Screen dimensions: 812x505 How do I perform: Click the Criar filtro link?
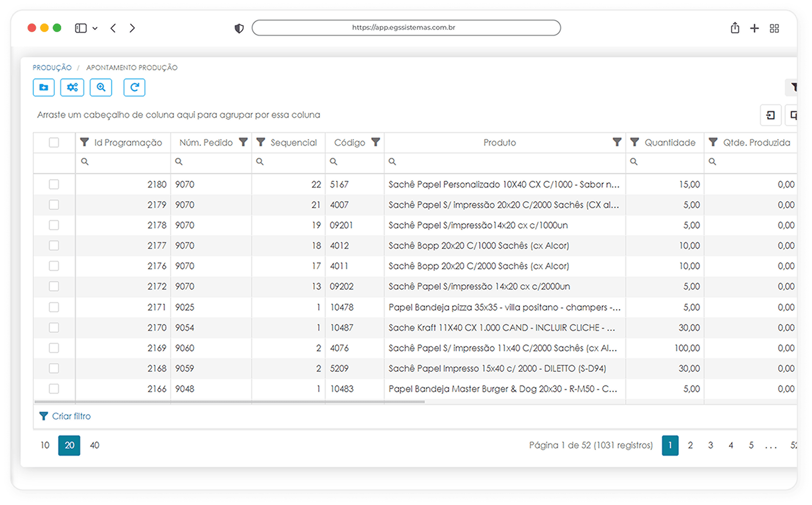tap(65, 416)
